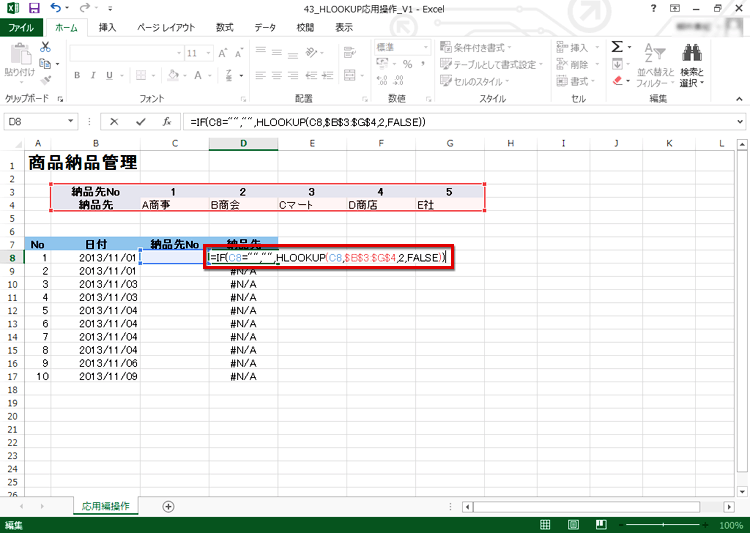
Task: Toggle Wrap Text in alignment group
Action: pos(350,52)
